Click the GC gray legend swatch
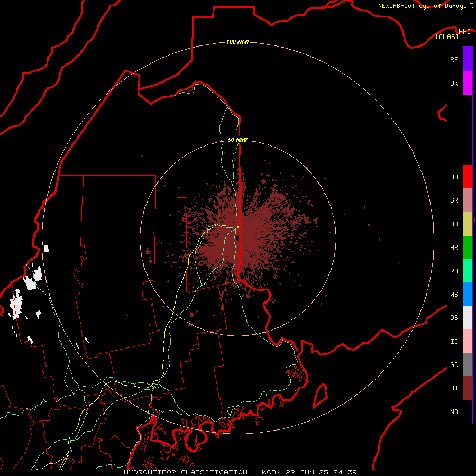Screen dimensions: 476x476 [467, 364]
